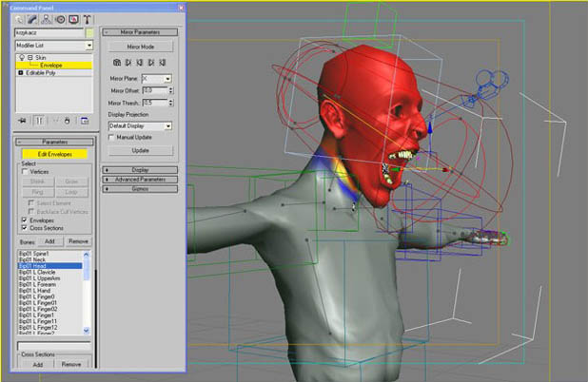588x382 pixels.
Task: Uncheck the Cross Sections checkbox
Action: pyautogui.click(x=25, y=228)
